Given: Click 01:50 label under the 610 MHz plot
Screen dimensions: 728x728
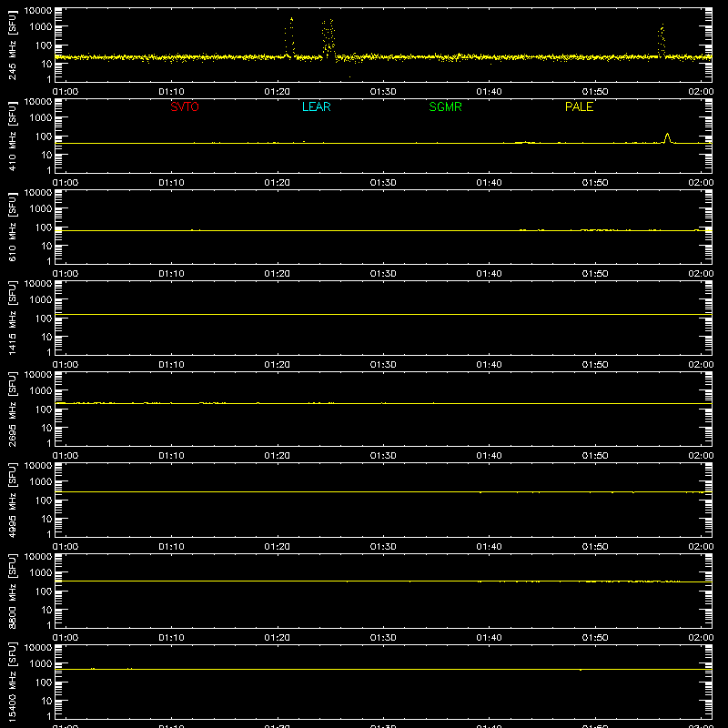Looking at the screenshot, I should coord(595,274).
